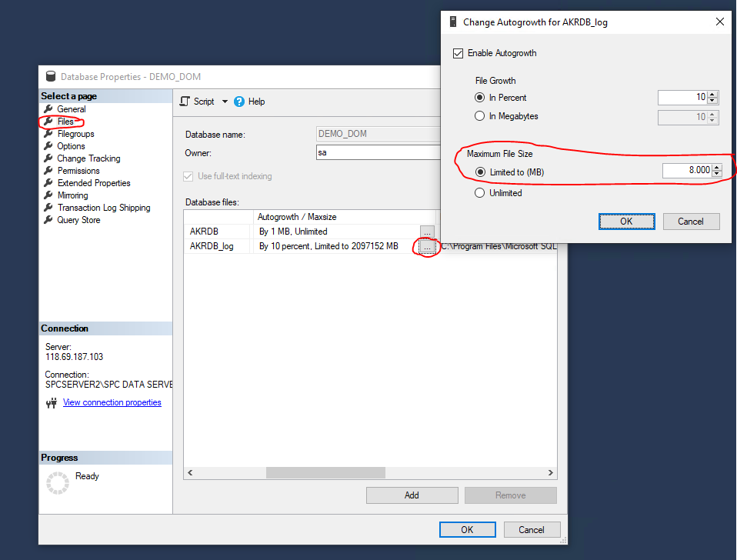
Task: Go to the Filegroups page
Action: [75, 134]
